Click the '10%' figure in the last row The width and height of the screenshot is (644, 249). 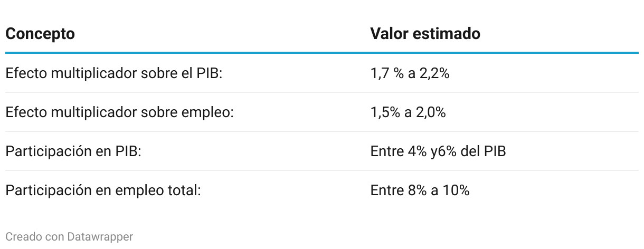[x=457, y=190]
